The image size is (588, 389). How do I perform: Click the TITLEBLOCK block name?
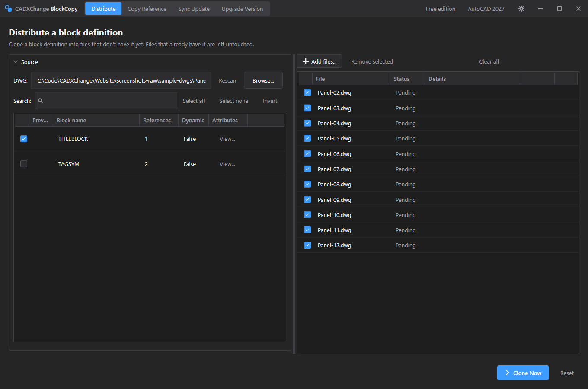click(x=73, y=139)
